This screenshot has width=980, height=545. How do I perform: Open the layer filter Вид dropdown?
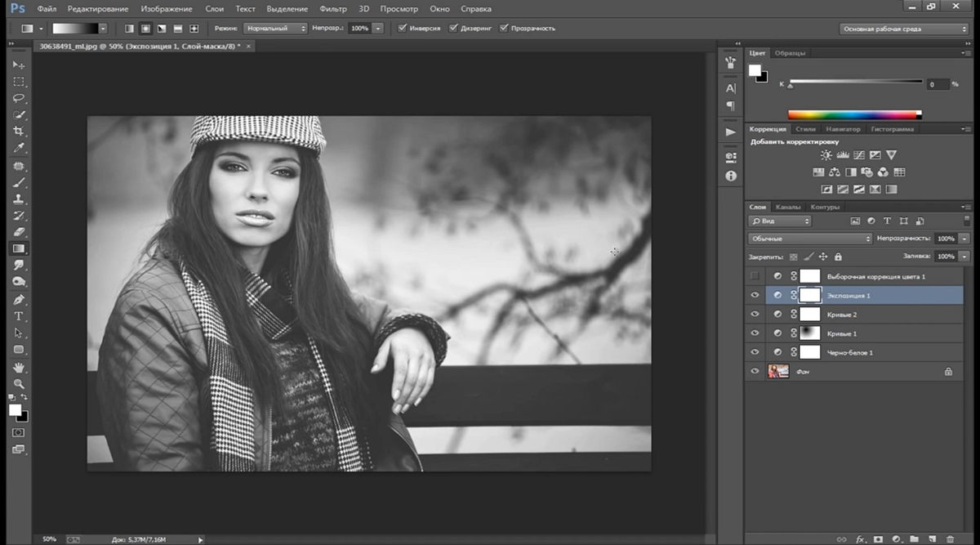[780, 221]
